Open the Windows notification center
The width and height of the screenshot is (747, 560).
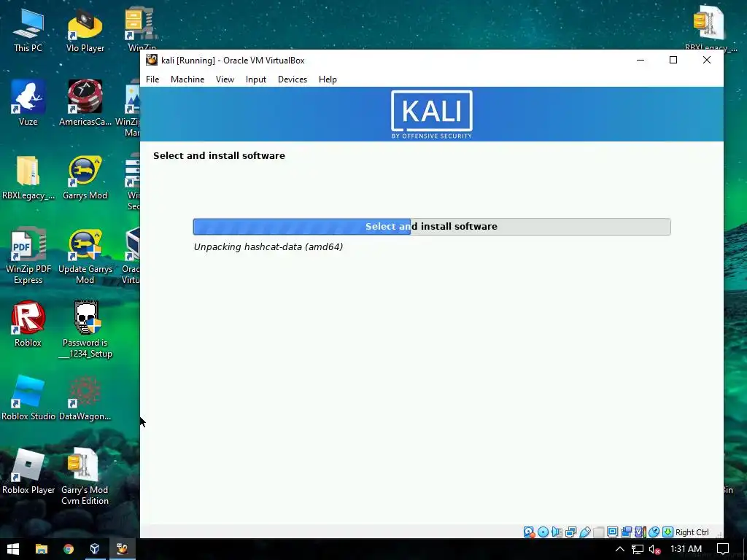(723, 549)
